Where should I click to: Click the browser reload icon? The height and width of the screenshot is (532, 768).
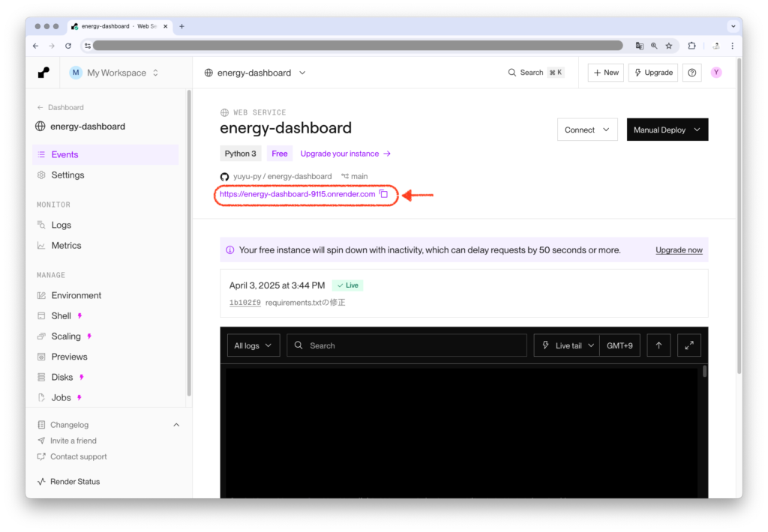coord(68,46)
